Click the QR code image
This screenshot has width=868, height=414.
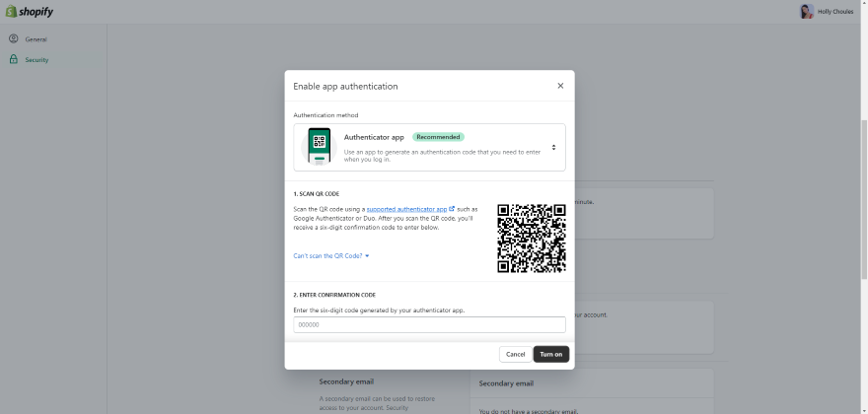point(532,238)
